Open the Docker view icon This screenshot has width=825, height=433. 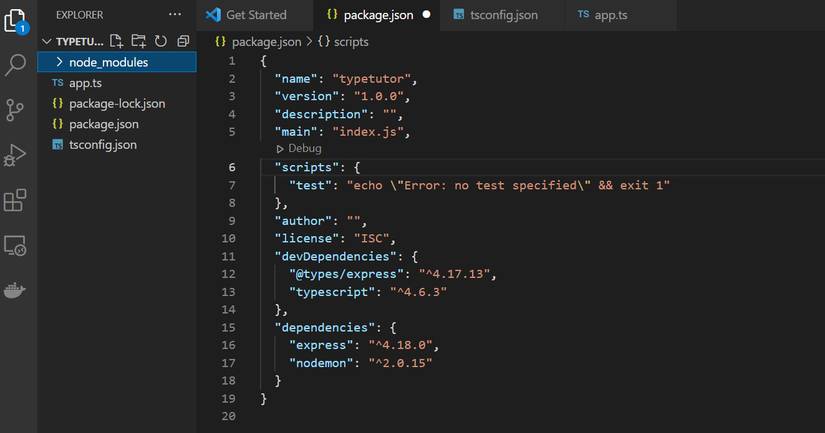pos(15,290)
